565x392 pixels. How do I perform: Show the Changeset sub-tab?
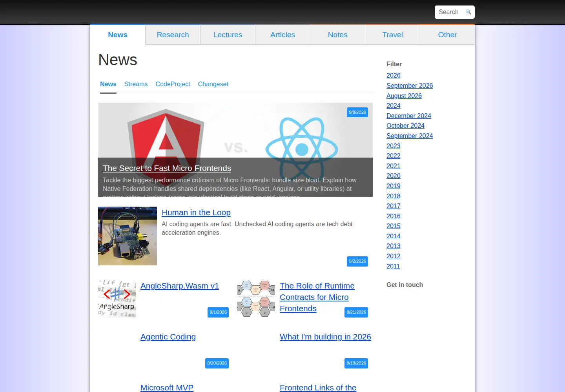click(213, 84)
